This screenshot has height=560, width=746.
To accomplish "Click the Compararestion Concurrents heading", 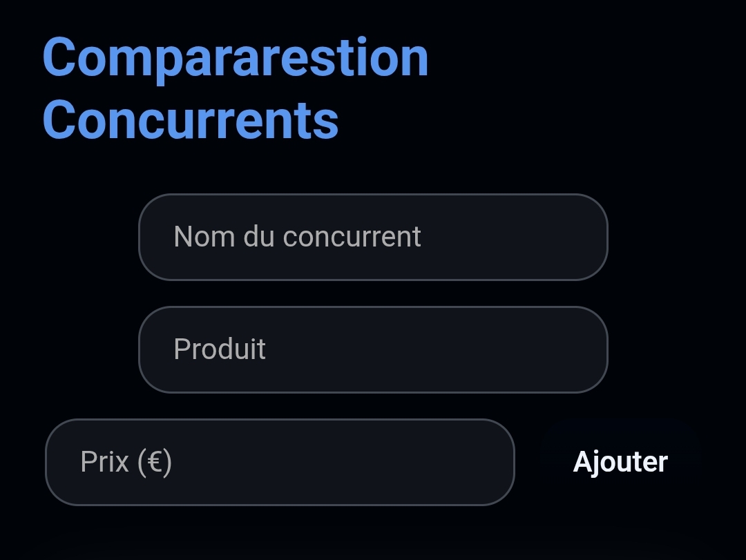I will point(235,88).
